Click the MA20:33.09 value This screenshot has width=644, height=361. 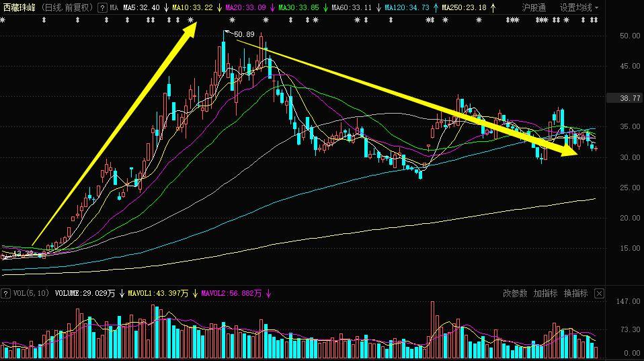coord(245,7)
